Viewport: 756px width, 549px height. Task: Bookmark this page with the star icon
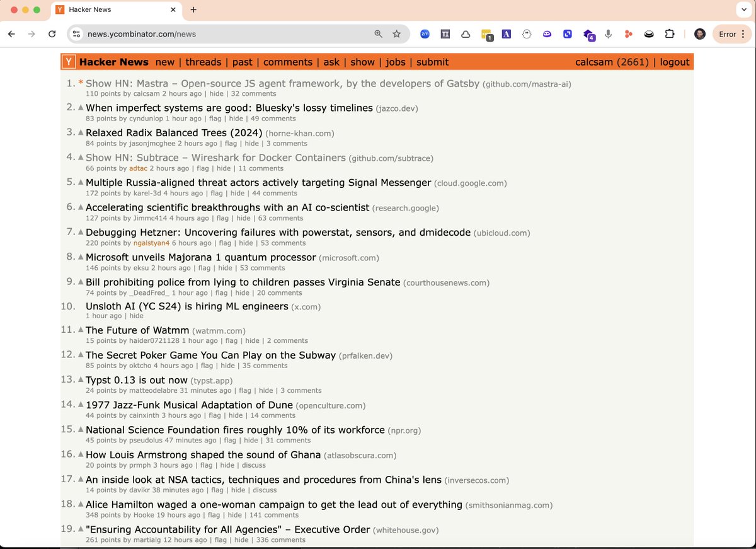(396, 34)
